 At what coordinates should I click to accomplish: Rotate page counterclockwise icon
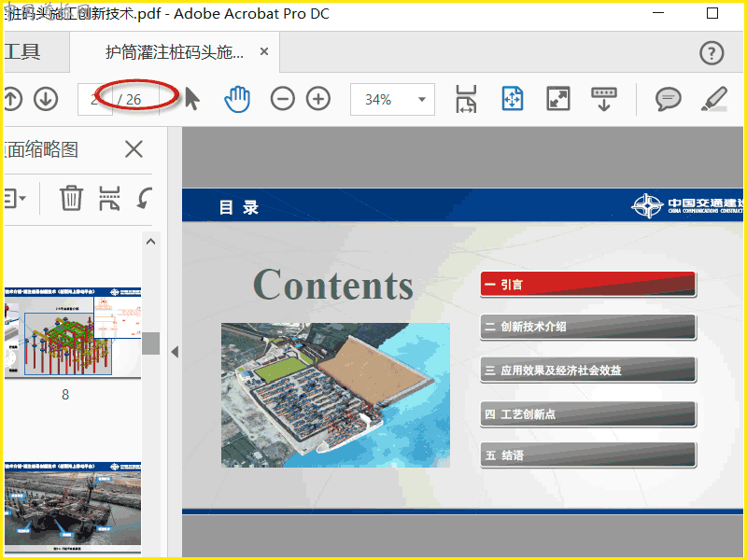coord(145,198)
